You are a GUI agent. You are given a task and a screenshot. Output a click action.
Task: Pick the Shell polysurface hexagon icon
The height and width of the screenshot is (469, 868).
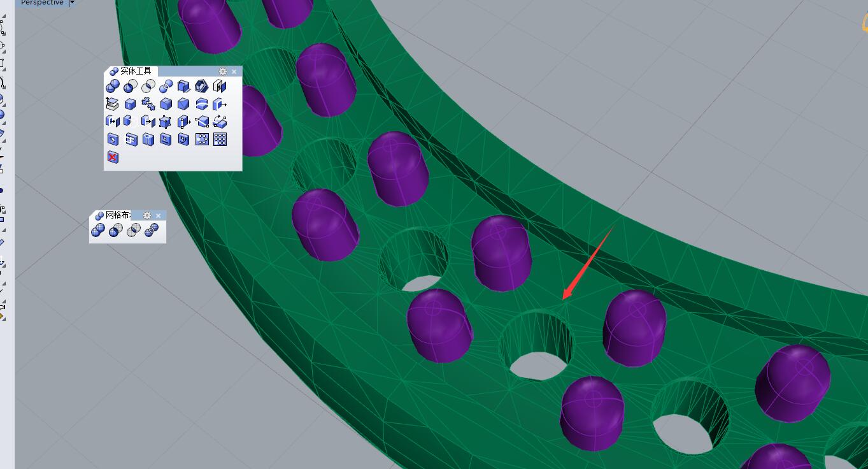[x=202, y=86]
